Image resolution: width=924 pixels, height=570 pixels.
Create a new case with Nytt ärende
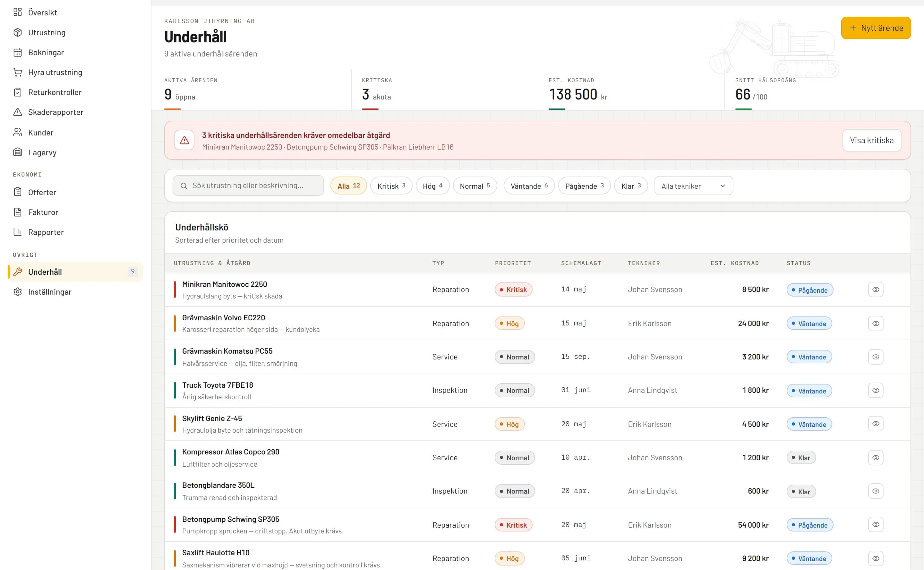(x=876, y=28)
